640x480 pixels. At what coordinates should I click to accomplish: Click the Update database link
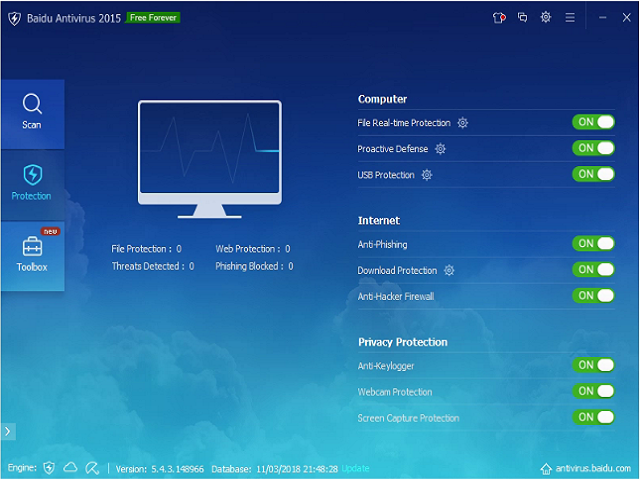click(x=355, y=469)
